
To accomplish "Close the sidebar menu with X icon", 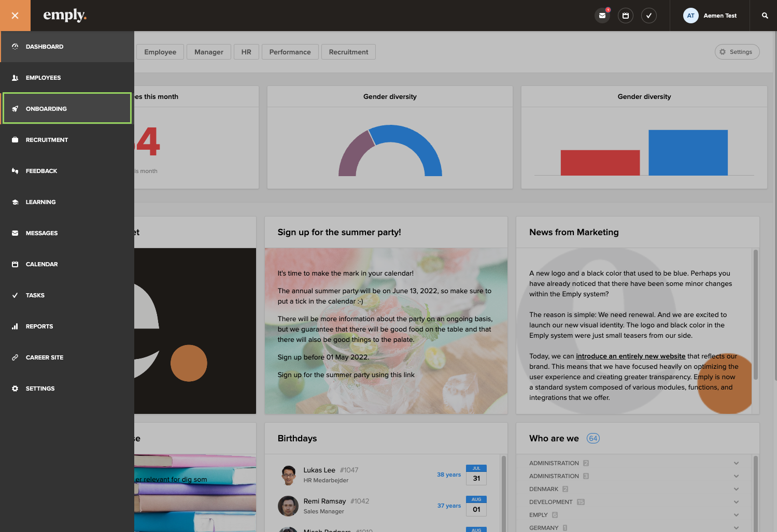I will click(x=15, y=16).
